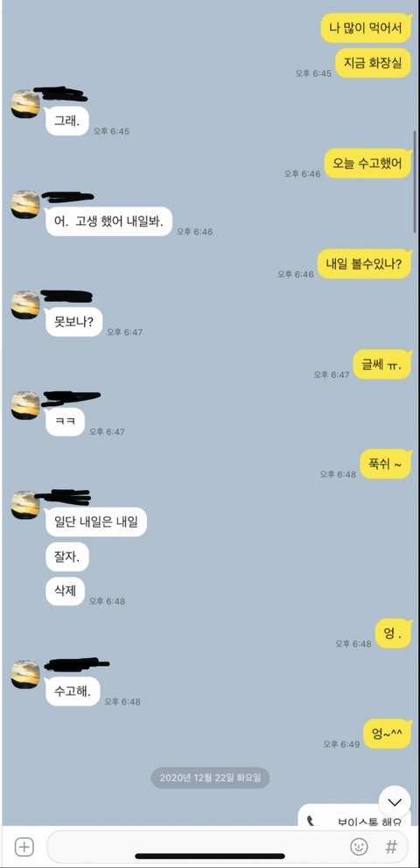Tap the hashtag search icon

point(391,846)
